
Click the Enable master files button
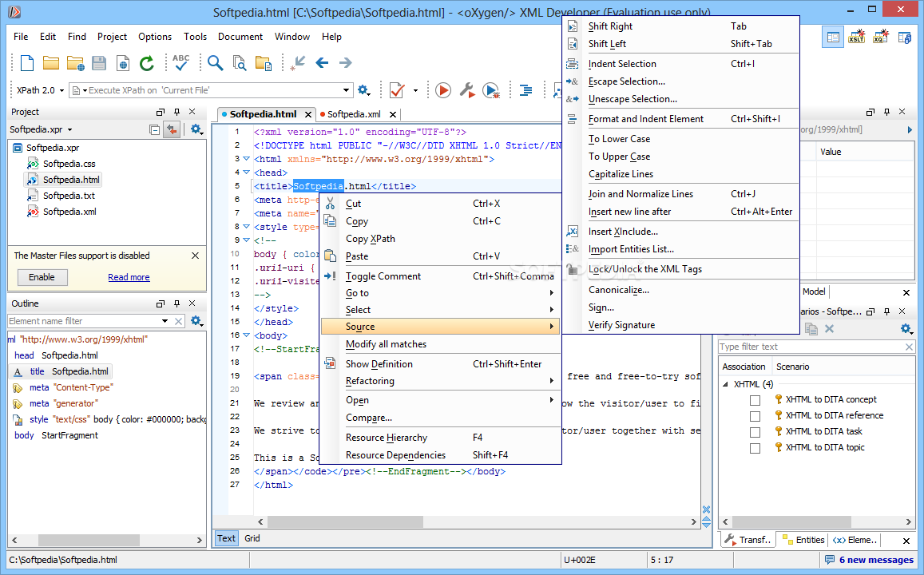pos(42,277)
